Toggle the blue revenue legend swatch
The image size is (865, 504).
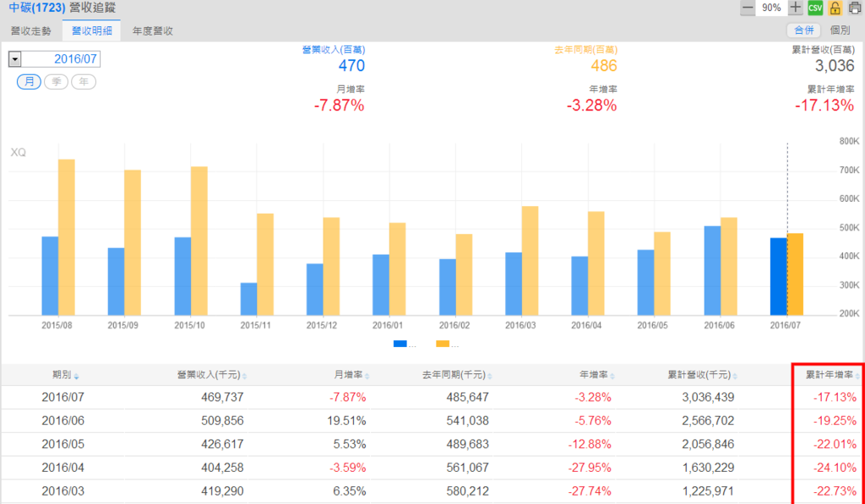(x=400, y=344)
